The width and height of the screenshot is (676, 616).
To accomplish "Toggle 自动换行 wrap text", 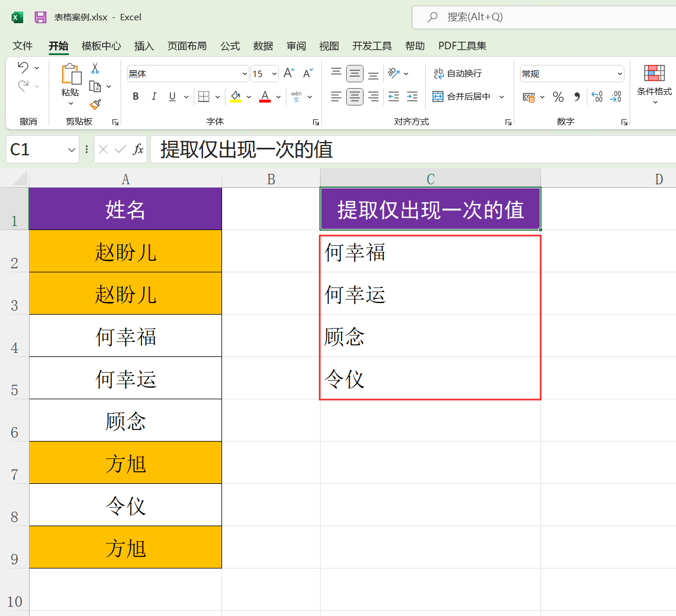I will pos(458,73).
